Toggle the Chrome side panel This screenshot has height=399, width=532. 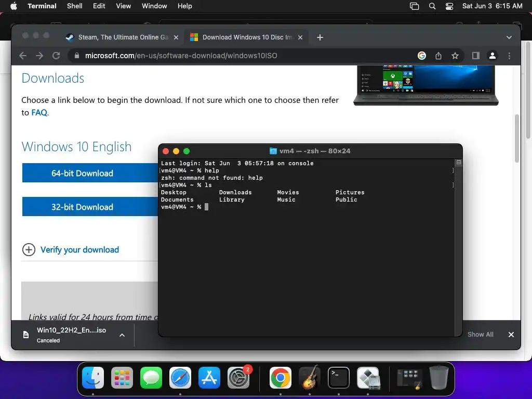point(476,56)
